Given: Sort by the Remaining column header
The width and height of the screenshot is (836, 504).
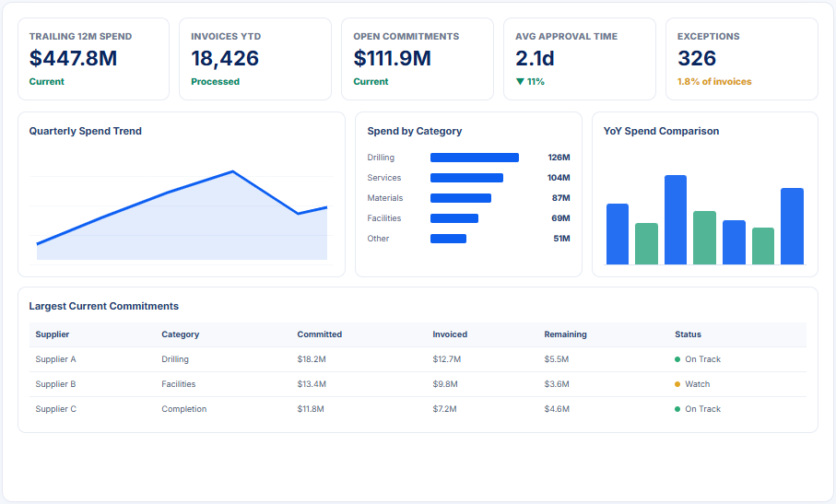Looking at the screenshot, I should pyautogui.click(x=565, y=334).
